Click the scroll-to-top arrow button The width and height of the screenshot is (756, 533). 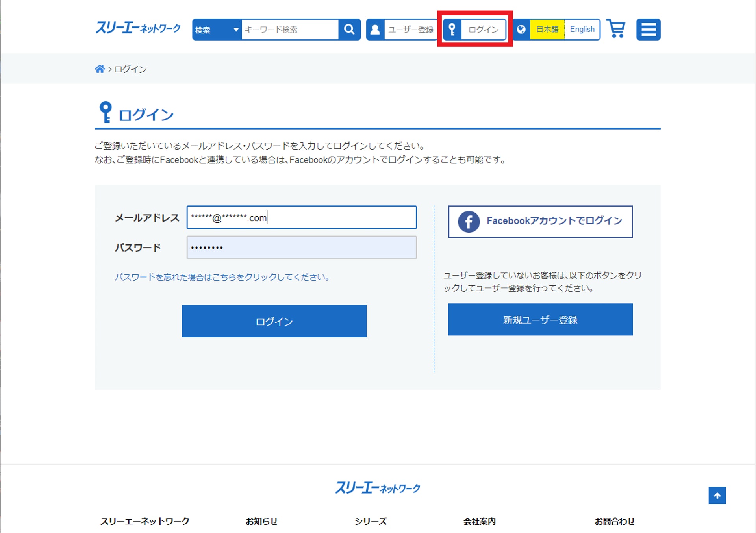pyautogui.click(x=717, y=495)
